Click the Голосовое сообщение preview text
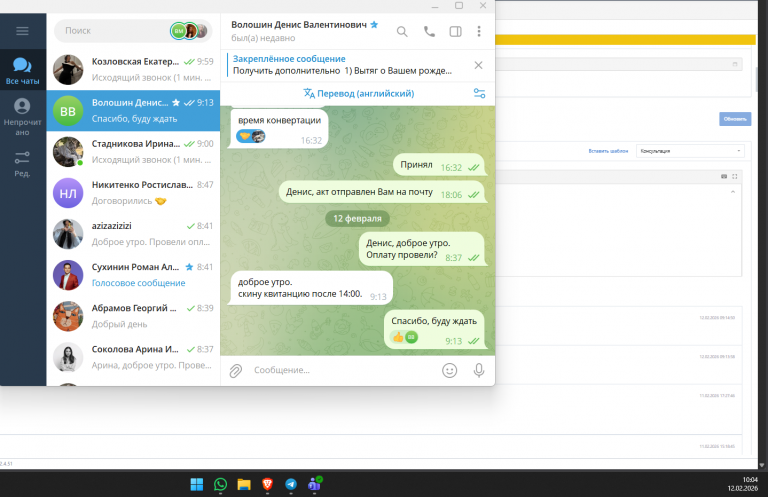The image size is (768, 497). pos(139,283)
